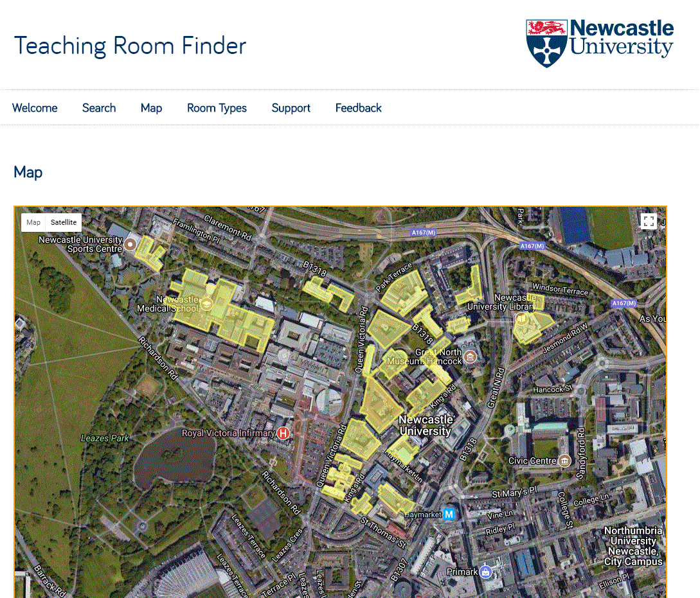Click the Primark shopping marker icon
The height and width of the screenshot is (598, 700).
(x=487, y=571)
